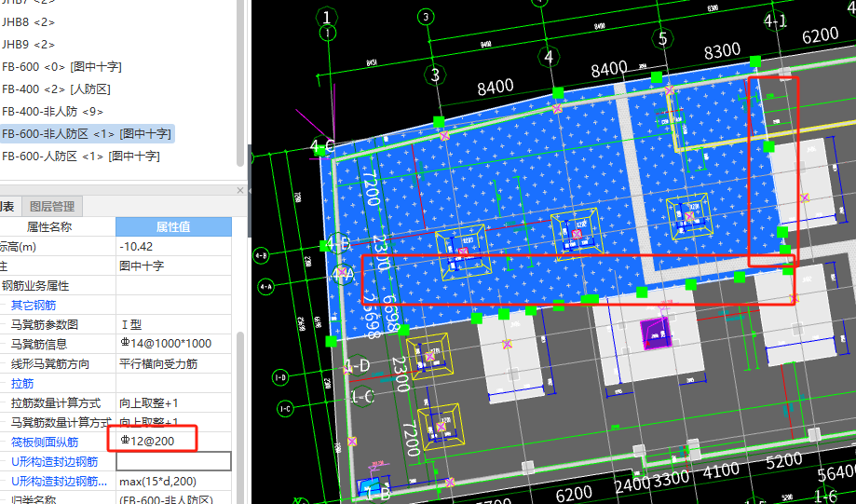The image size is (856, 504).
Task: Select FB-600-人防区 <1> [图中十字] entry
Action: click(x=81, y=157)
